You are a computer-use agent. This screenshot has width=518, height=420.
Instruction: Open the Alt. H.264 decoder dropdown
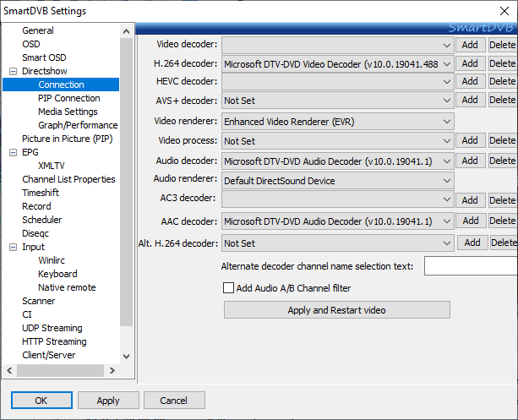pos(338,243)
